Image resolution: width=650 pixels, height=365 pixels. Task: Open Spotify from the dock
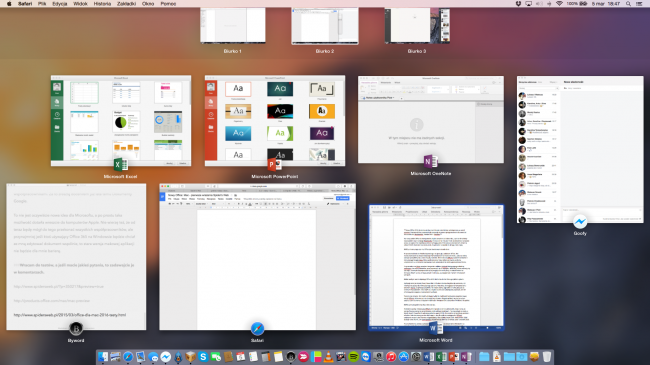(354, 356)
